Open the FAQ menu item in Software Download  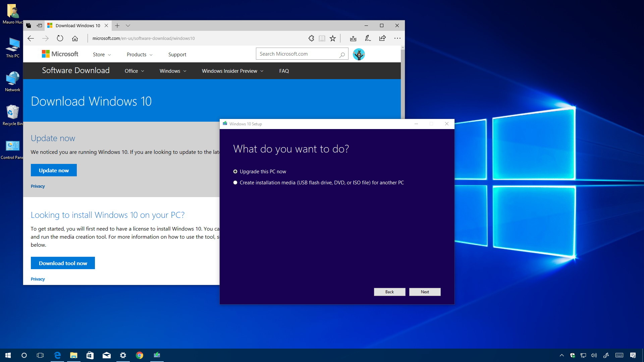click(284, 71)
